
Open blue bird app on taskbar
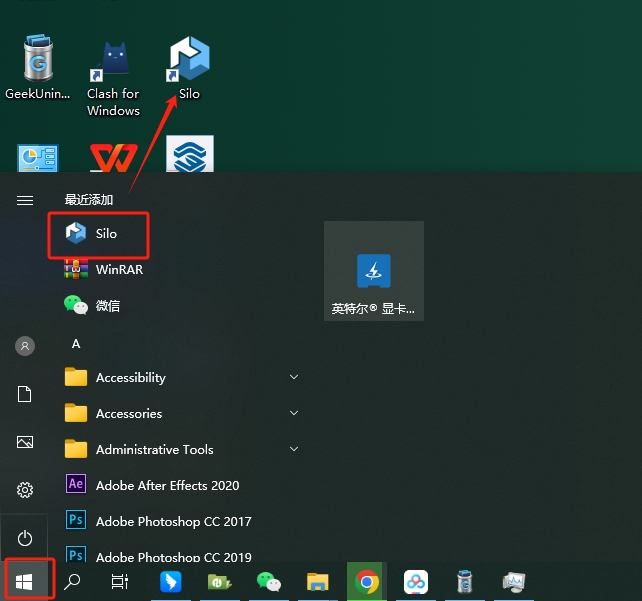[170, 582]
